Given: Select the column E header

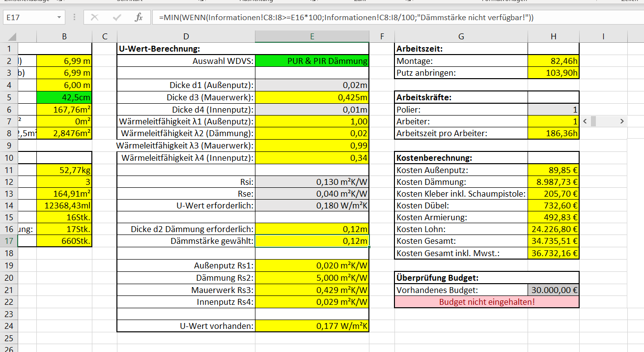Looking at the screenshot, I should [x=311, y=36].
